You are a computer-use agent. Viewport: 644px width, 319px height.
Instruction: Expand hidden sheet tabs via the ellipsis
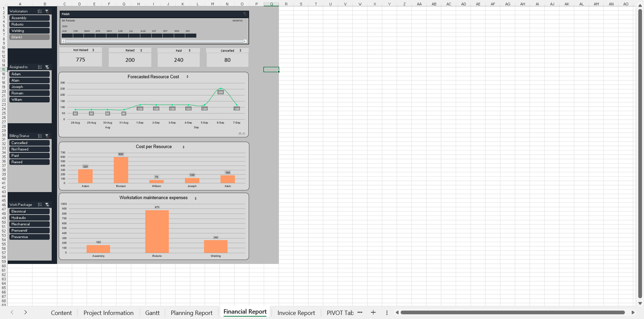(360, 312)
